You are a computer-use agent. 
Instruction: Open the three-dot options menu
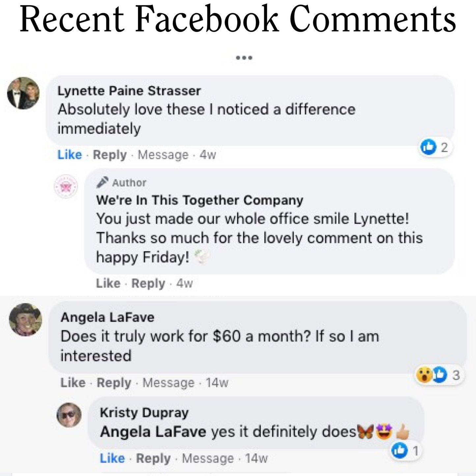244,58
